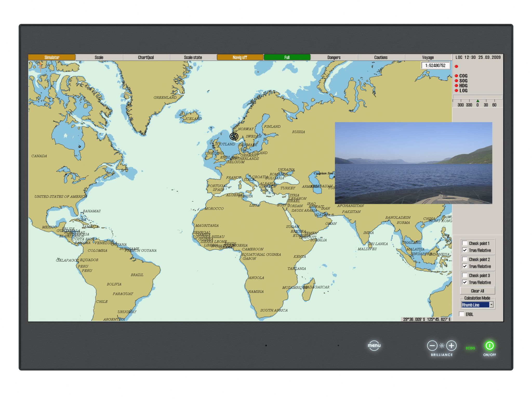Click the RUSSIA label on the chart

(298, 132)
